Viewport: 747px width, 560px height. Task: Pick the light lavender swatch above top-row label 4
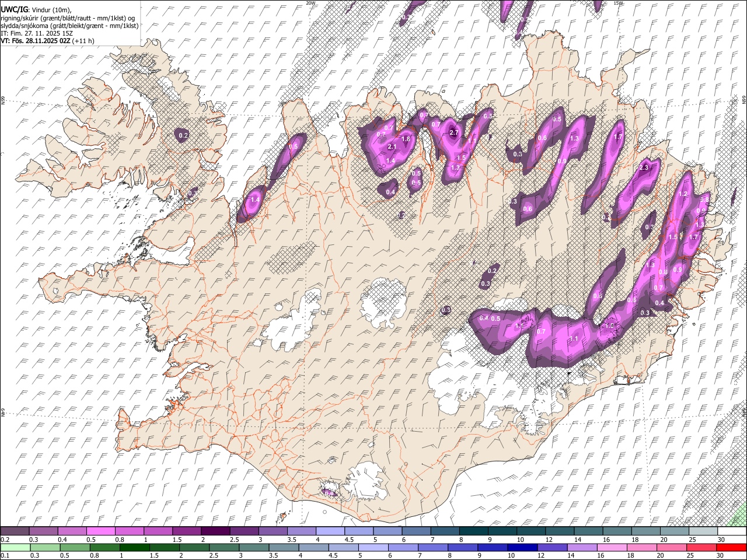point(330,531)
